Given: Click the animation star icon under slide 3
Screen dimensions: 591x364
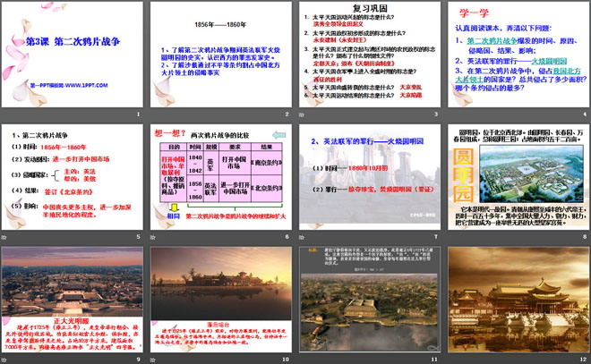Looking at the screenshot, I should [302, 114].
